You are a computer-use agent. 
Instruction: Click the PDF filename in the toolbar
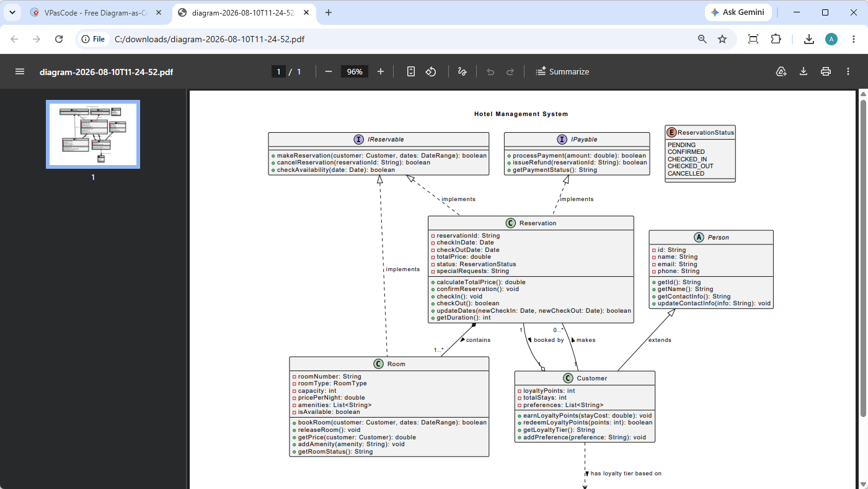pos(106,72)
